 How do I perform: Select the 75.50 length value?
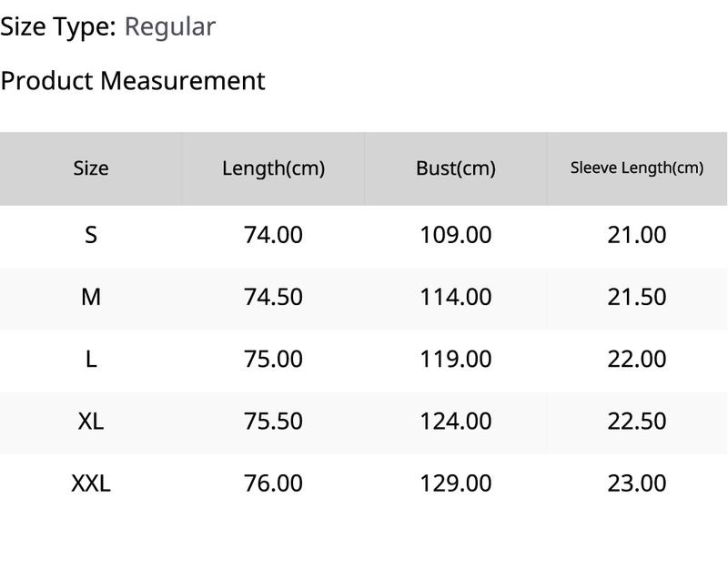point(273,421)
